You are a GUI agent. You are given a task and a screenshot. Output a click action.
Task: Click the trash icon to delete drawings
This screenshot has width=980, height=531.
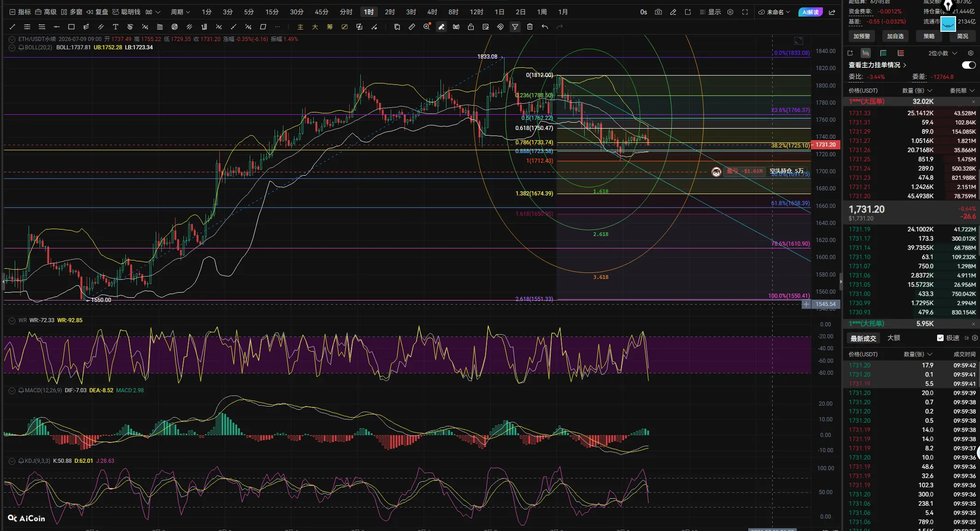530,27
